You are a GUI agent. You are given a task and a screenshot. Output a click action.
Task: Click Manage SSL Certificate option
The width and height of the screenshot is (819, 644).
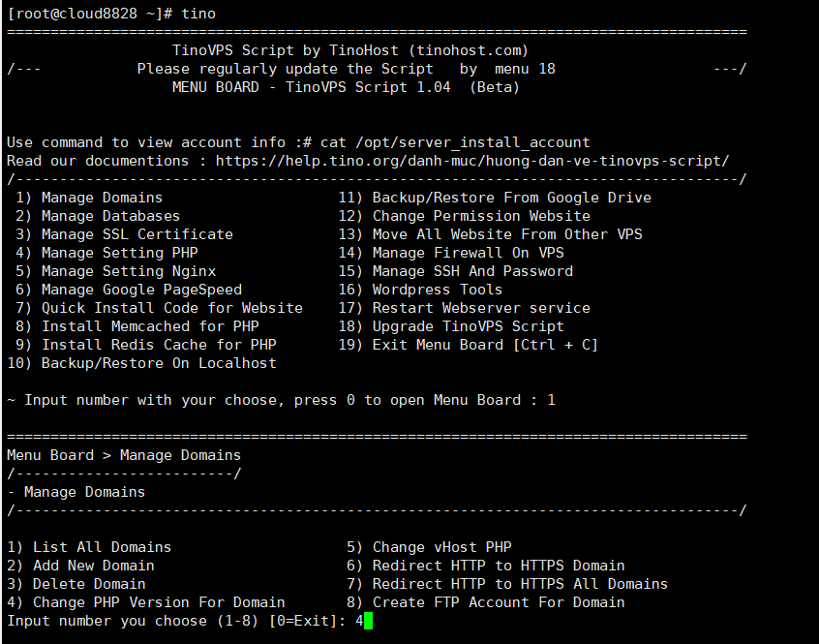click(124, 234)
